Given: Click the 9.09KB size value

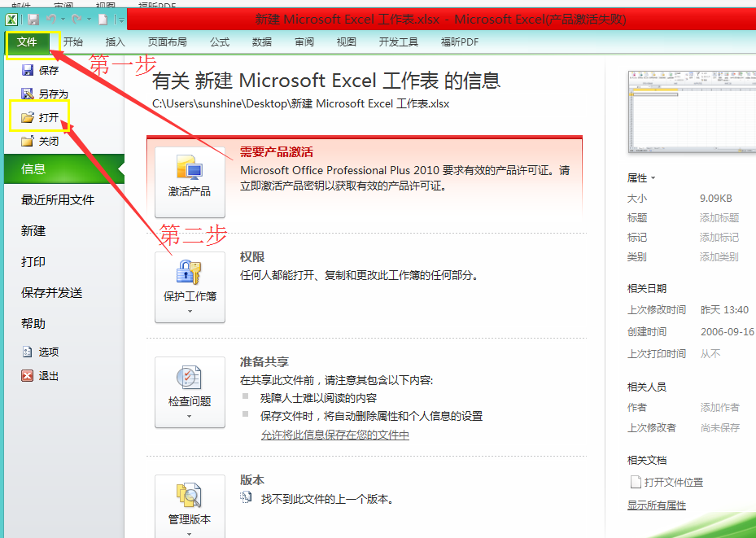Looking at the screenshot, I should pyautogui.click(x=716, y=198).
